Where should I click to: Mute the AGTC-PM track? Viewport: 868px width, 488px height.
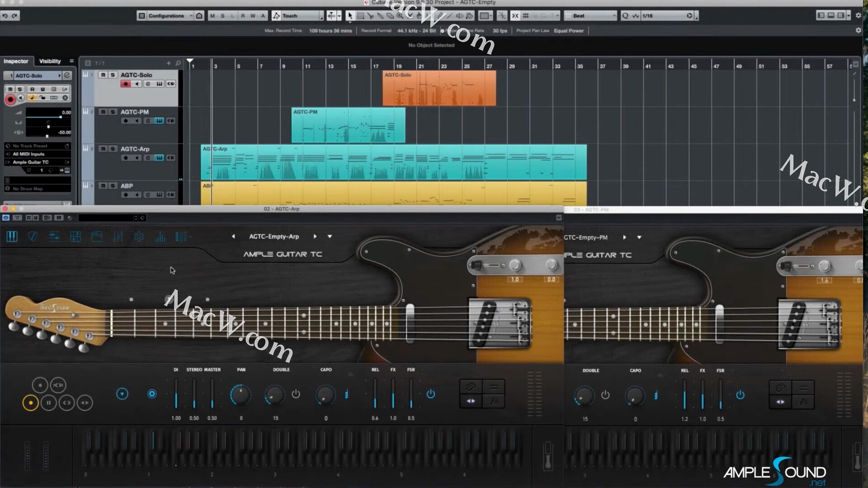coord(103,112)
